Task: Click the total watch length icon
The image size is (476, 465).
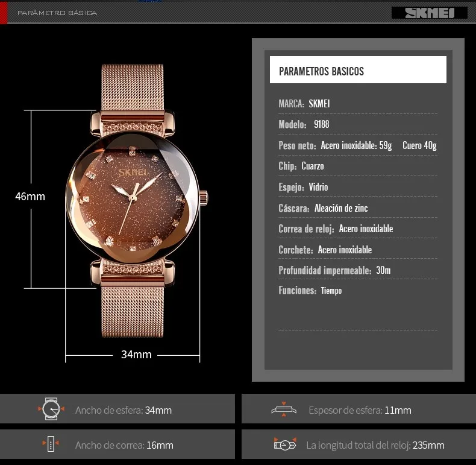Action: pos(285,444)
